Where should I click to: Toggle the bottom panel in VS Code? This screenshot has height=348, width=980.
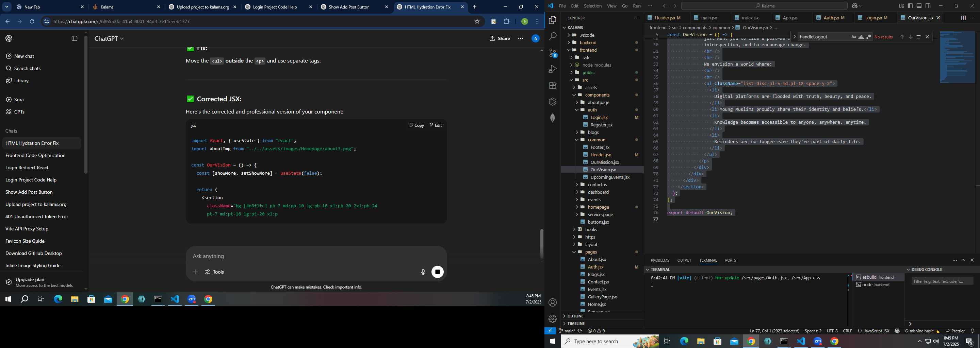(x=919, y=6)
